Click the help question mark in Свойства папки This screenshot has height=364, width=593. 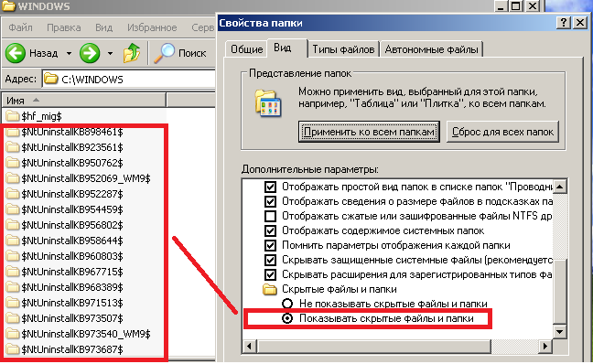pos(564,23)
